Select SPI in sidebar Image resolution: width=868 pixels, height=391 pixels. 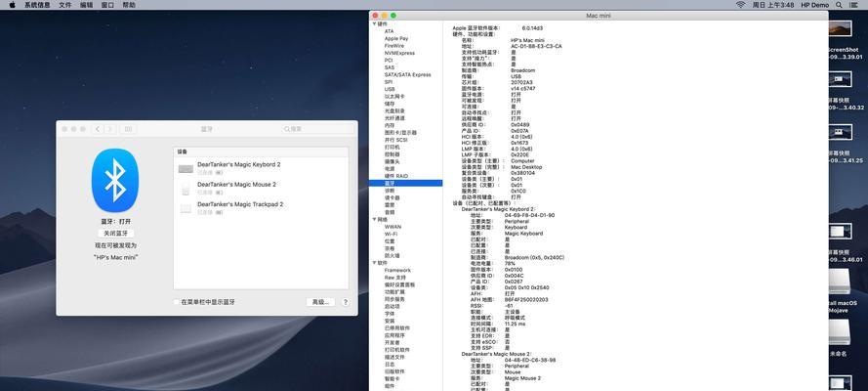point(389,82)
